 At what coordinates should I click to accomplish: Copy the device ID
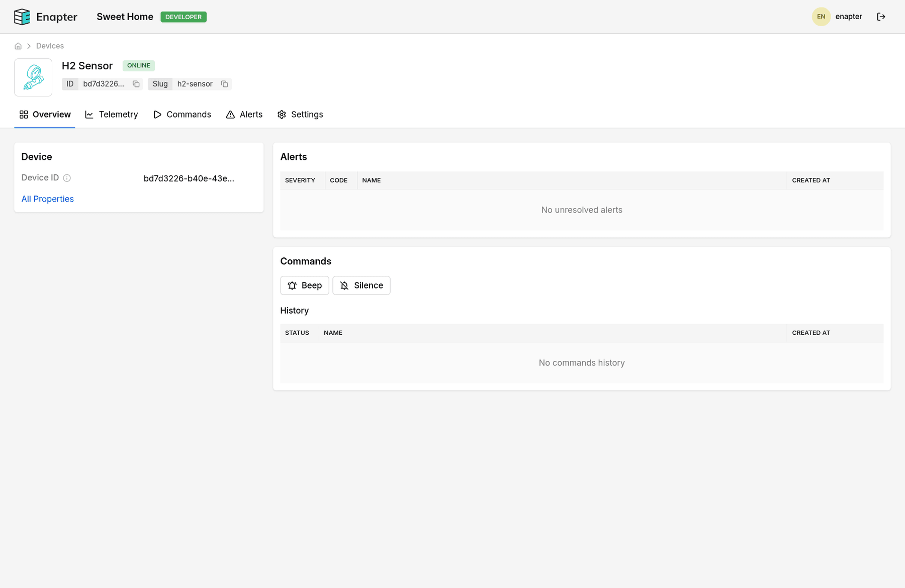coord(136,84)
